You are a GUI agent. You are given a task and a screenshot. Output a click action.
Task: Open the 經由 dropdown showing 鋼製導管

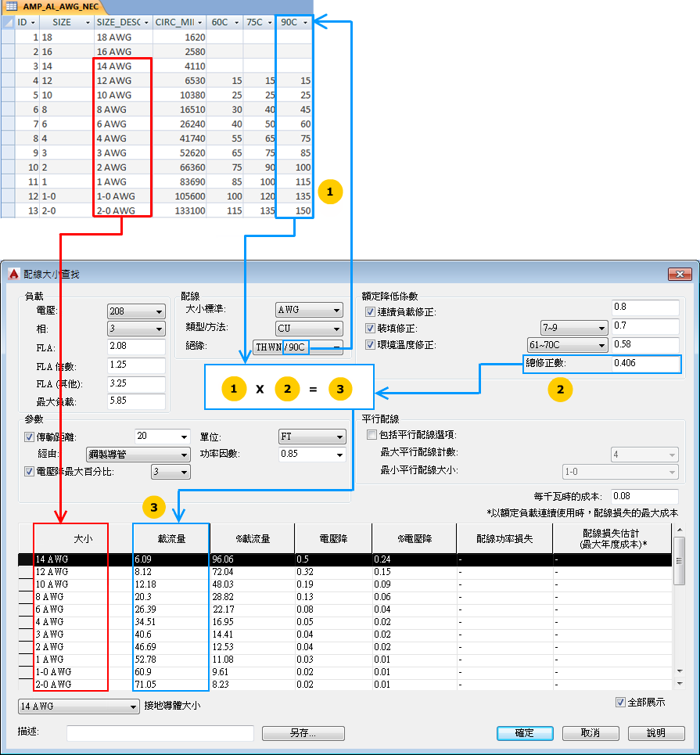pos(138,455)
